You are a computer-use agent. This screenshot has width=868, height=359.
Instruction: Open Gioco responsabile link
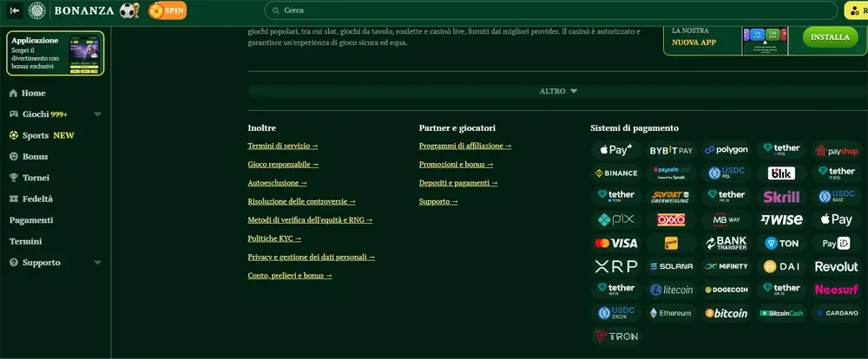283,164
